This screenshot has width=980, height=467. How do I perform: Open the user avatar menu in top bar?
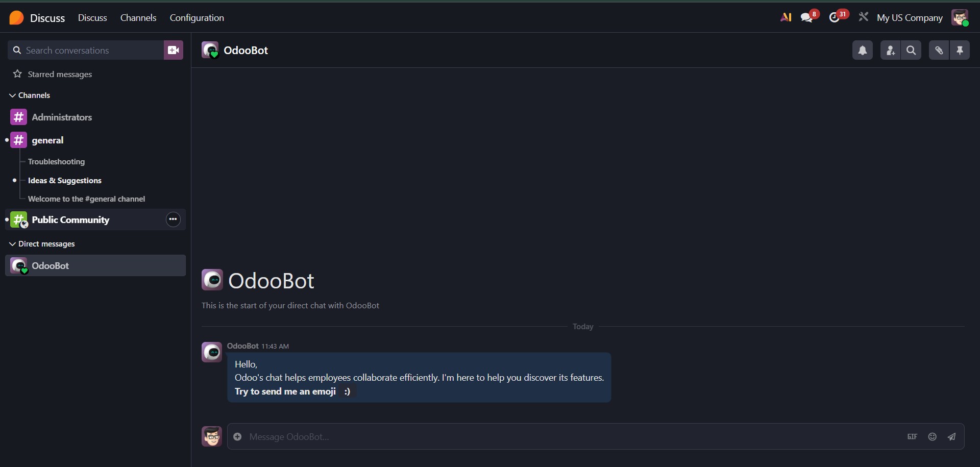(960, 18)
